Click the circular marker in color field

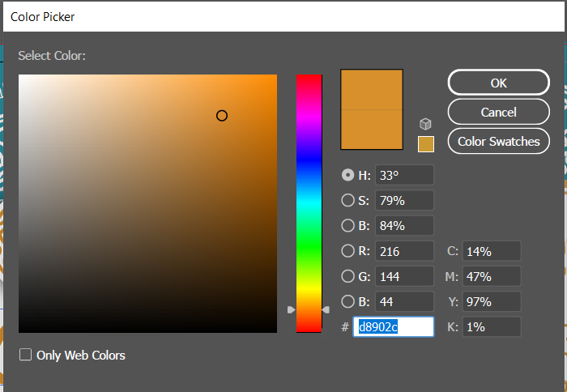pos(222,116)
